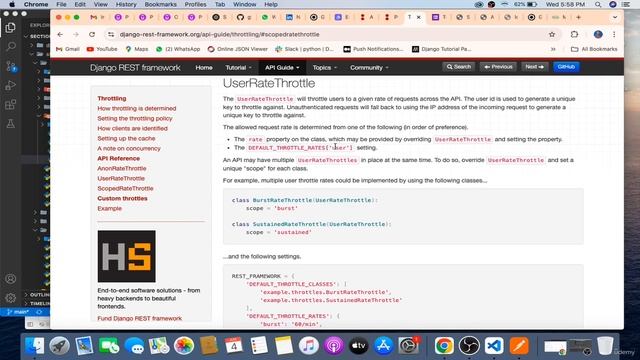Switch to the GitHub tab in Chrome

(244, 18)
